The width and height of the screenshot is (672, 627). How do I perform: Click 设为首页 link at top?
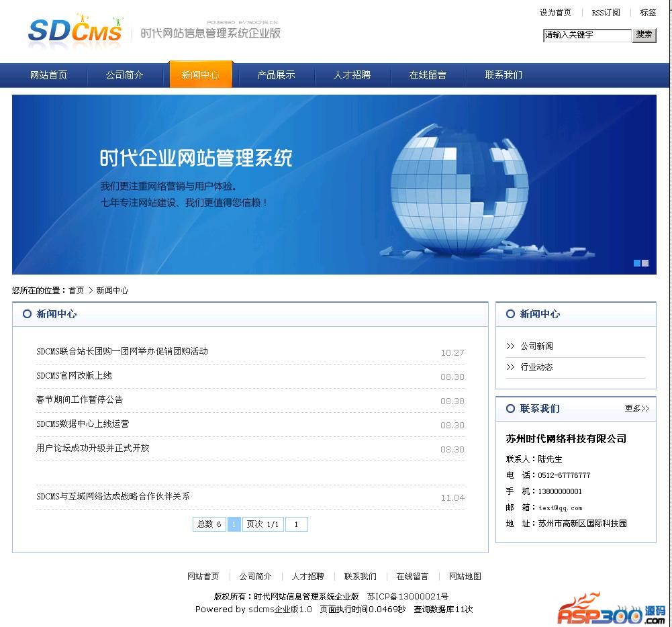[x=555, y=13]
